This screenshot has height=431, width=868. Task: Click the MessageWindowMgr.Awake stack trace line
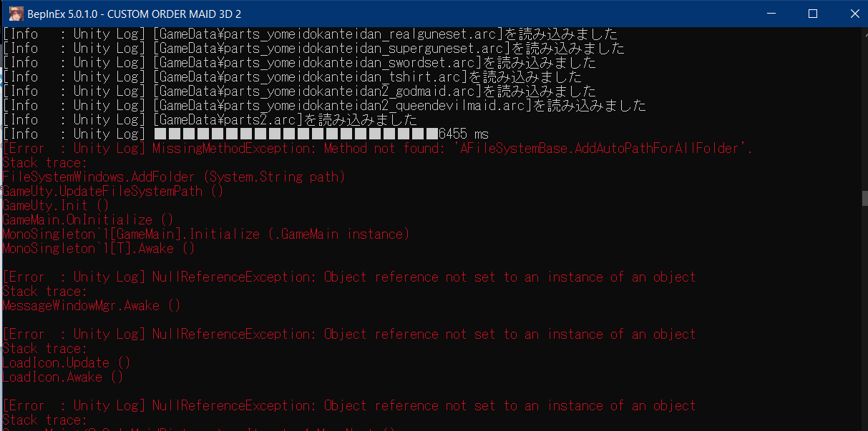pos(91,306)
